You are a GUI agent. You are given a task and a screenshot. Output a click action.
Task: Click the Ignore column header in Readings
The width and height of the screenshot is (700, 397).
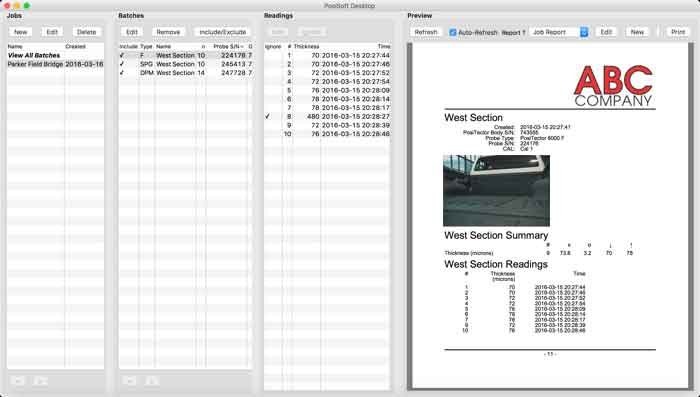click(273, 46)
